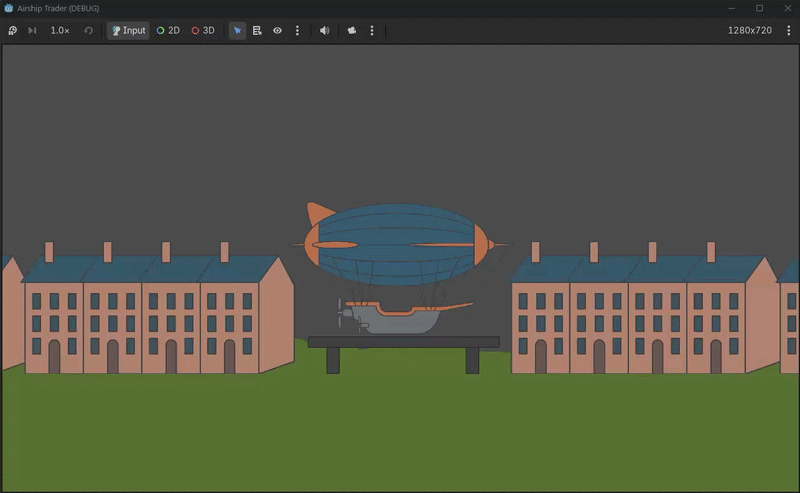
Task: Click the Godot icon in the title bar
Action: [x=9, y=8]
